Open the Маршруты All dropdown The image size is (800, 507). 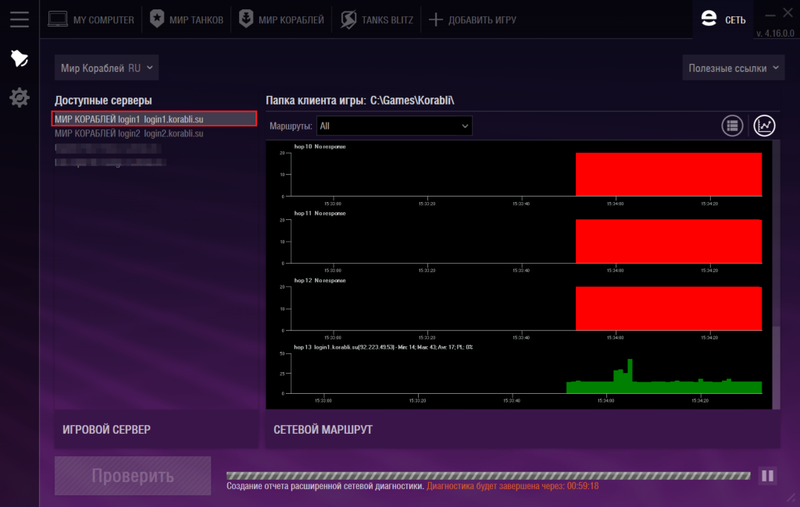pyautogui.click(x=394, y=126)
